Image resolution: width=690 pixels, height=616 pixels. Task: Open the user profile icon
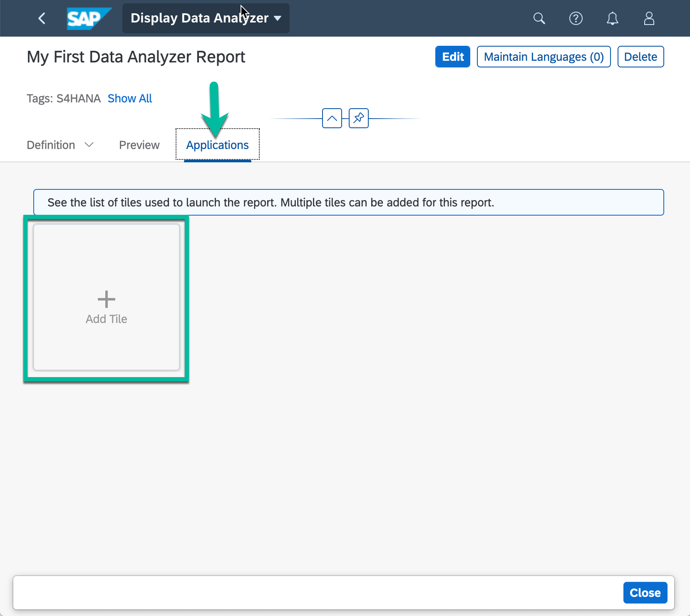tap(649, 18)
